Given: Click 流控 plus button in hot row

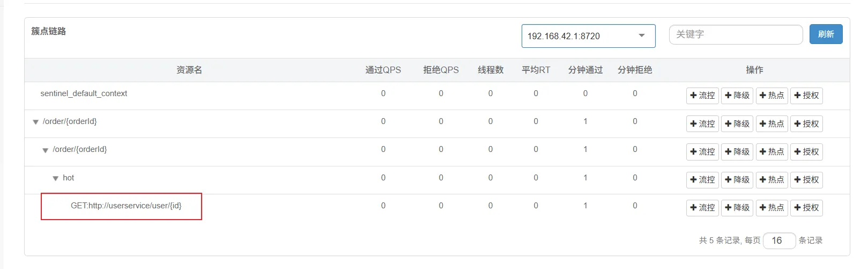Looking at the screenshot, I should point(702,180).
